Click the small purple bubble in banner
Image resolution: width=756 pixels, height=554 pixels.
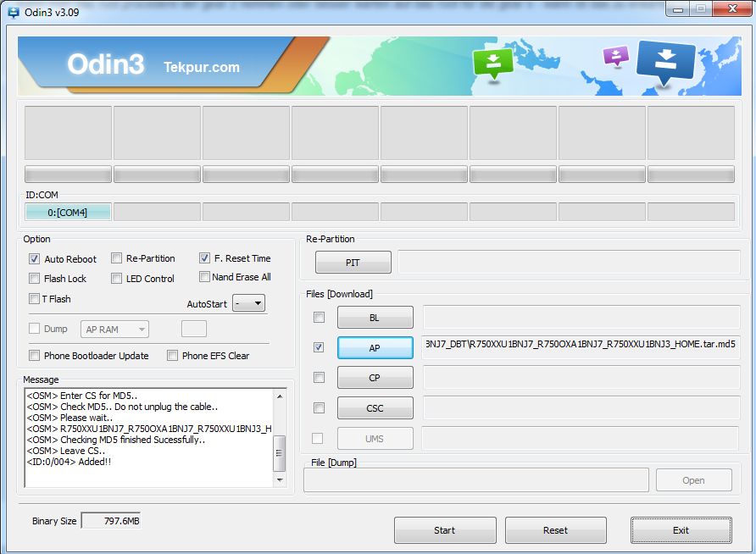coord(615,55)
